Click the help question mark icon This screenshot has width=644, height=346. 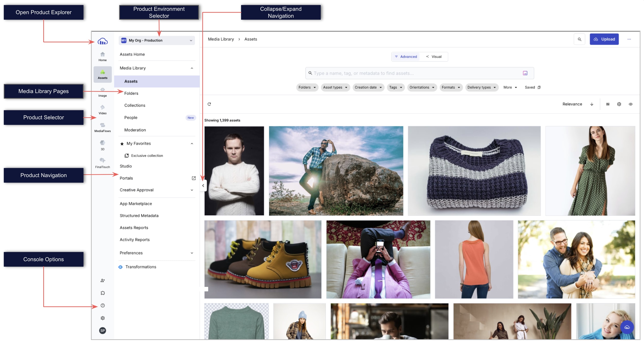pyautogui.click(x=103, y=305)
